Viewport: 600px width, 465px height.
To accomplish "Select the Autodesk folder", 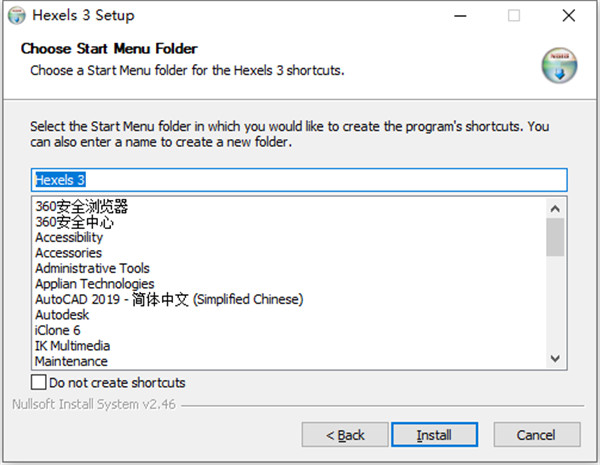I will pos(62,315).
